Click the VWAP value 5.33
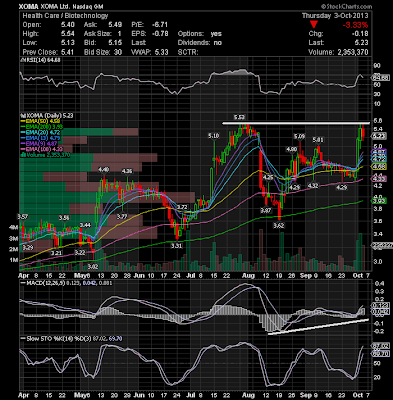 click(161, 52)
